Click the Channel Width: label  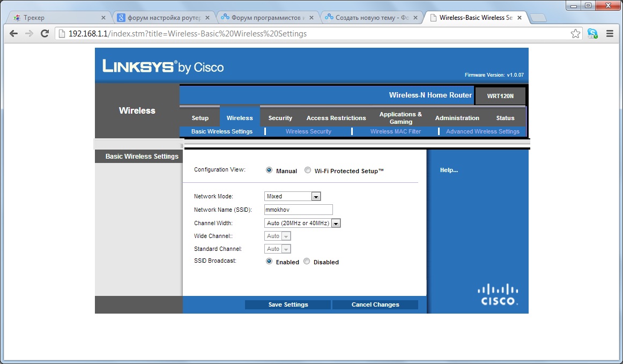(x=213, y=224)
